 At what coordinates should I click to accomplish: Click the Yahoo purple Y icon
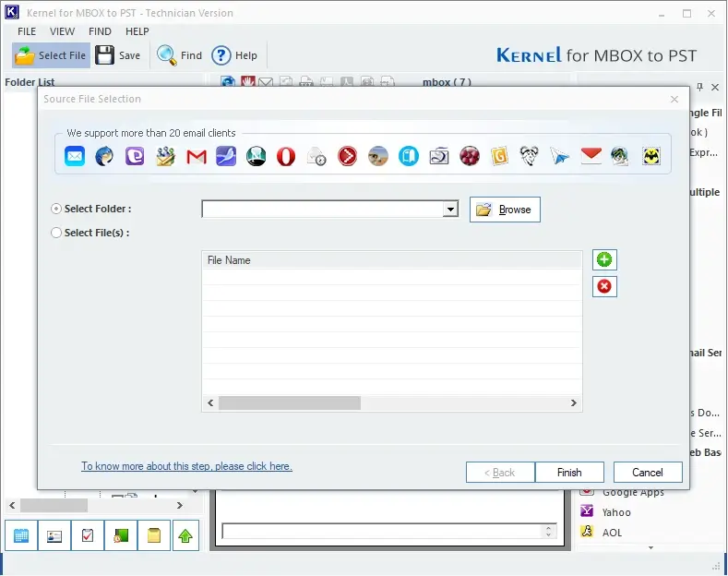pyautogui.click(x=587, y=511)
